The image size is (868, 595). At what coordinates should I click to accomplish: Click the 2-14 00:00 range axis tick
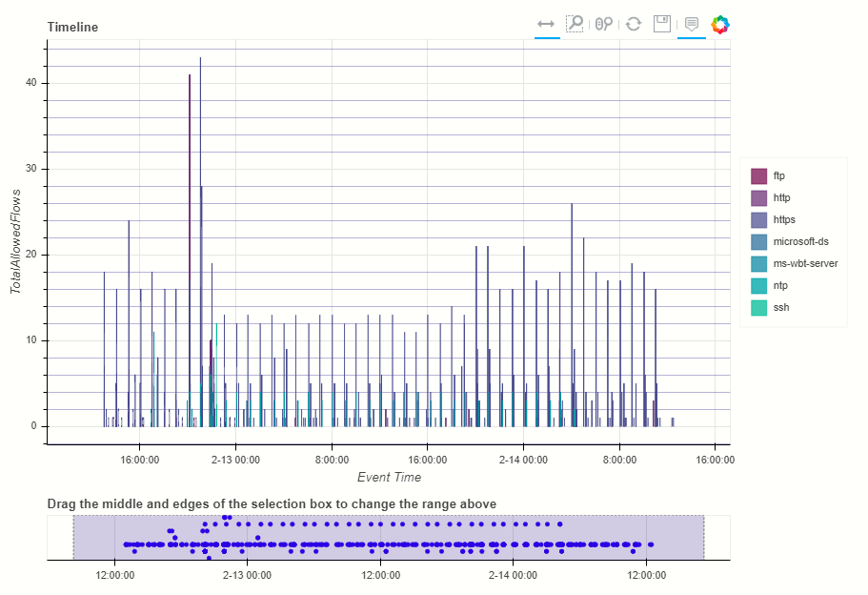click(513, 575)
